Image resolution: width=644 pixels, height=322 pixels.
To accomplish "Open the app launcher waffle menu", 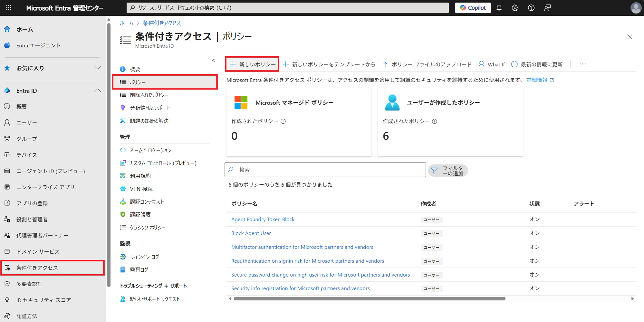I will [9, 8].
